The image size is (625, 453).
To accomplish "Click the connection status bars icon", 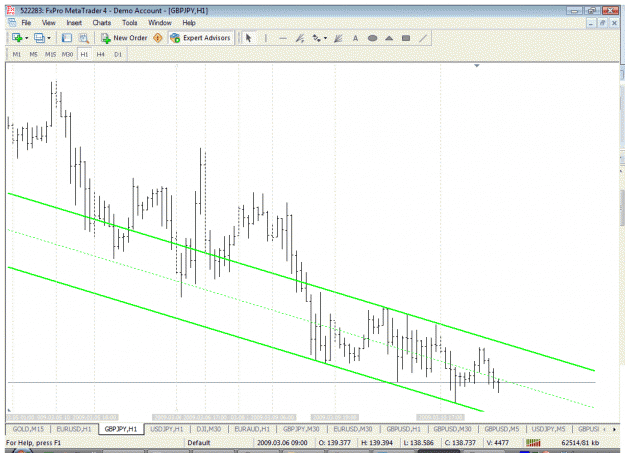I will (533, 443).
